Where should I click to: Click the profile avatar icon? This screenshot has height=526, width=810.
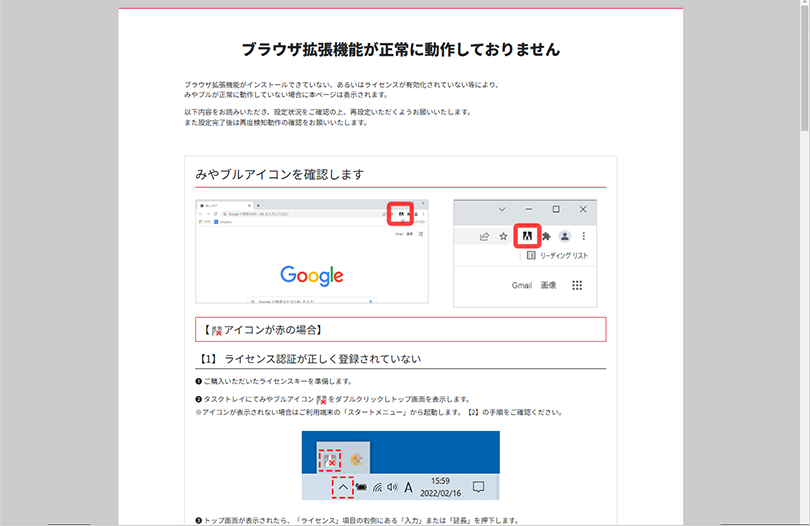[565, 236]
